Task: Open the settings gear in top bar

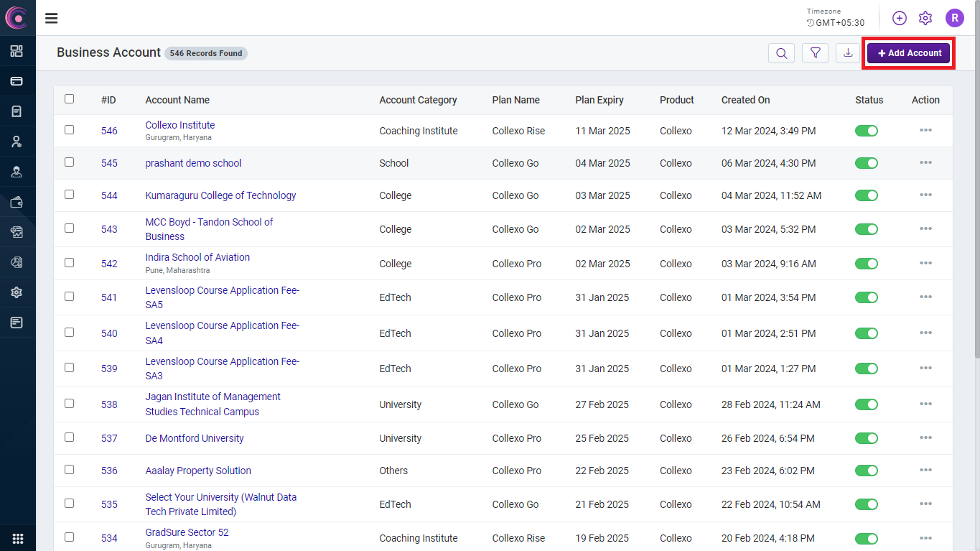Action: (925, 18)
